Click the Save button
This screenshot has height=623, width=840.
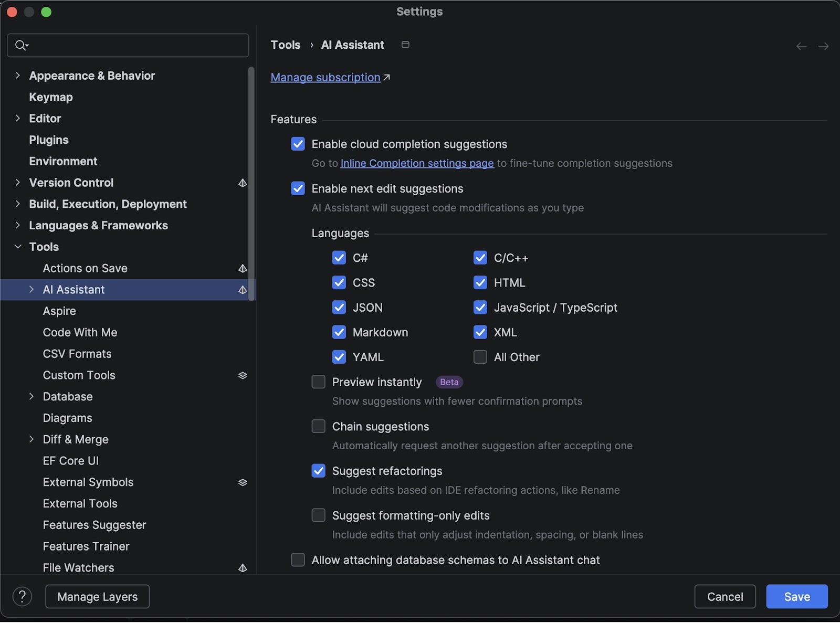pyautogui.click(x=796, y=597)
